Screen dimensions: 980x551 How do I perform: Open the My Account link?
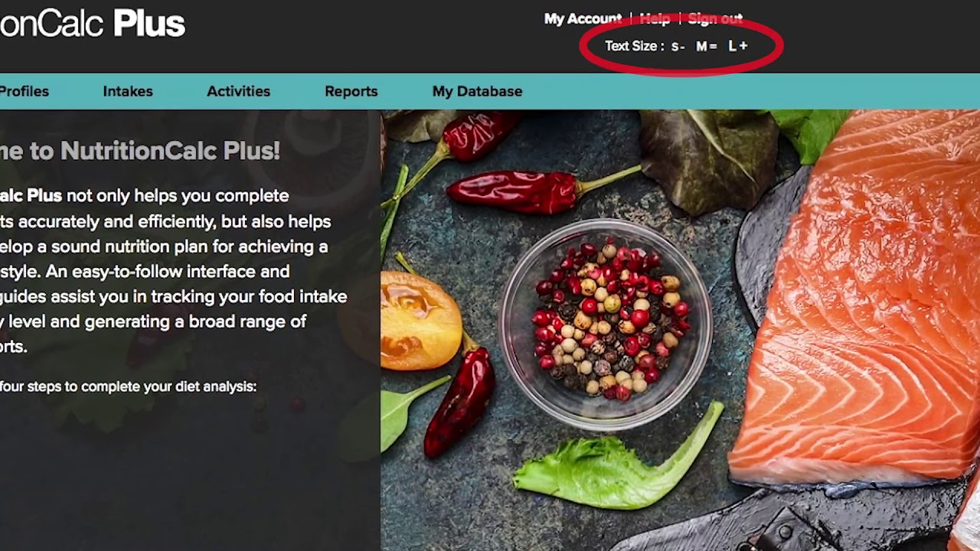583,18
